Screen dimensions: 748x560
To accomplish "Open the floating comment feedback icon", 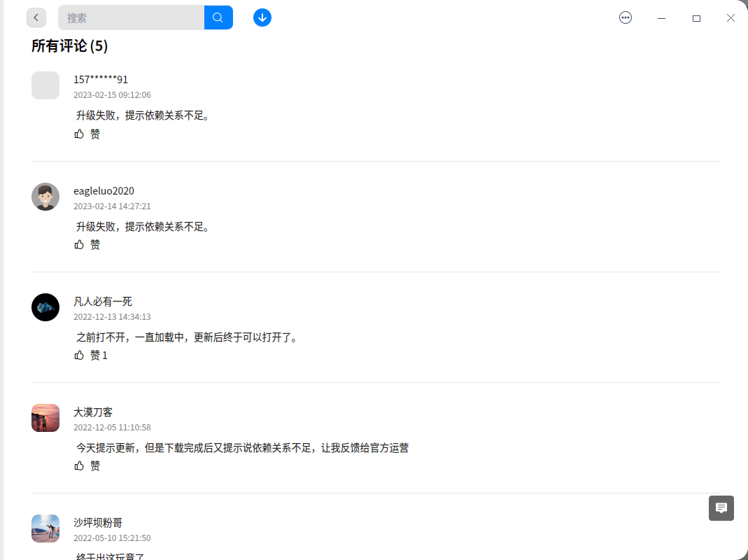I will coord(721,508).
